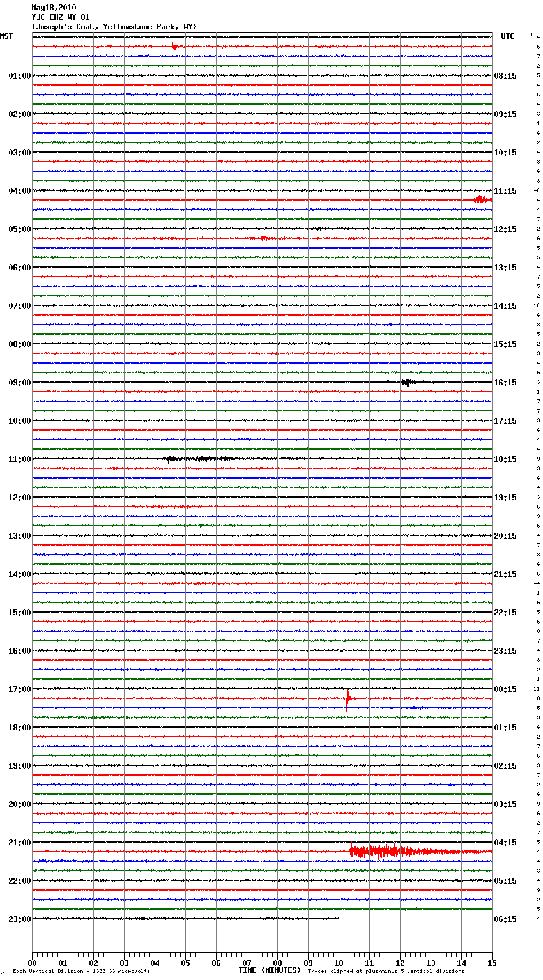The height and width of the screenshot is (980, 543).
Task: Click the black seismic burst on the 09:00 trace
Action: tap(407, 382)
